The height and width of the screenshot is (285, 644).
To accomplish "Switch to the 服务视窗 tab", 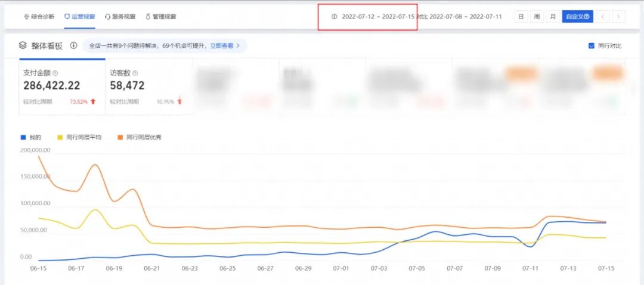I will 120,17.
